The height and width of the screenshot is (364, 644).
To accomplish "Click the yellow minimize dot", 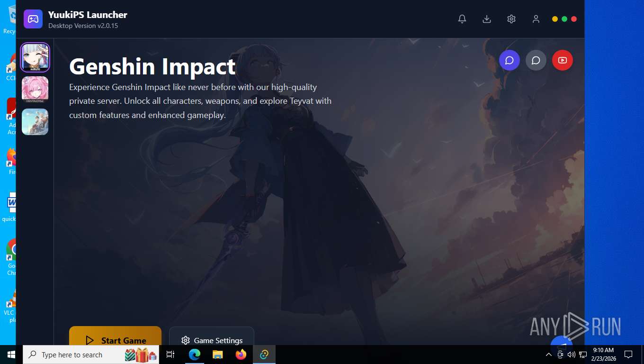I will pyautogui.click(x=555, y=19).
